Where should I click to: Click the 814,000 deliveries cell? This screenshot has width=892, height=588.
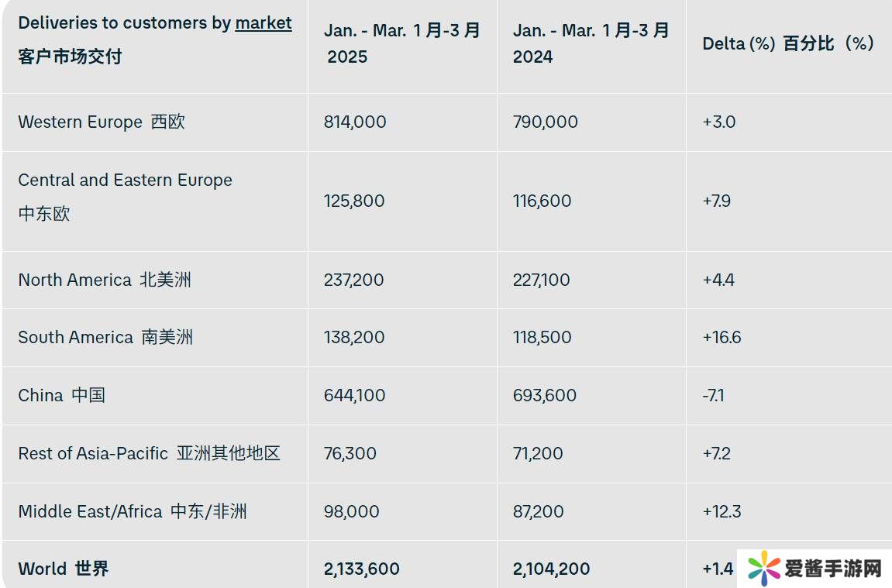(355, 122)
